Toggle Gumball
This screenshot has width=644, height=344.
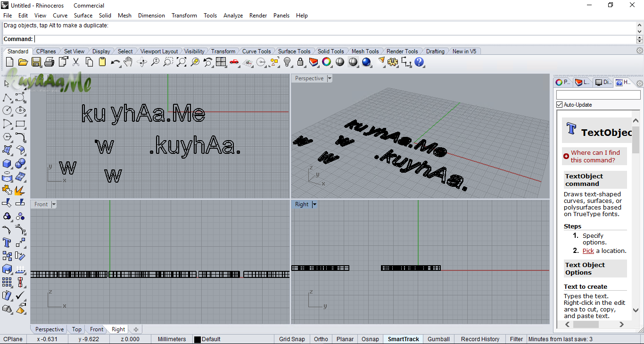coord(438,339)
